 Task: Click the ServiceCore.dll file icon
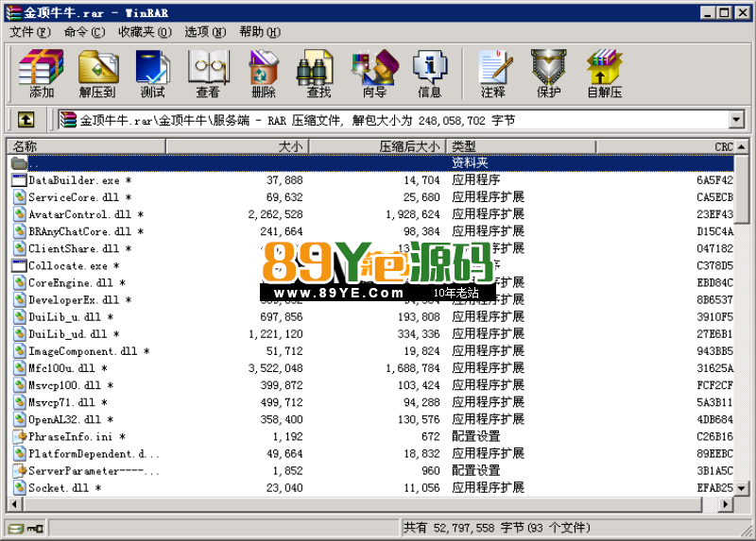point(19,197)
